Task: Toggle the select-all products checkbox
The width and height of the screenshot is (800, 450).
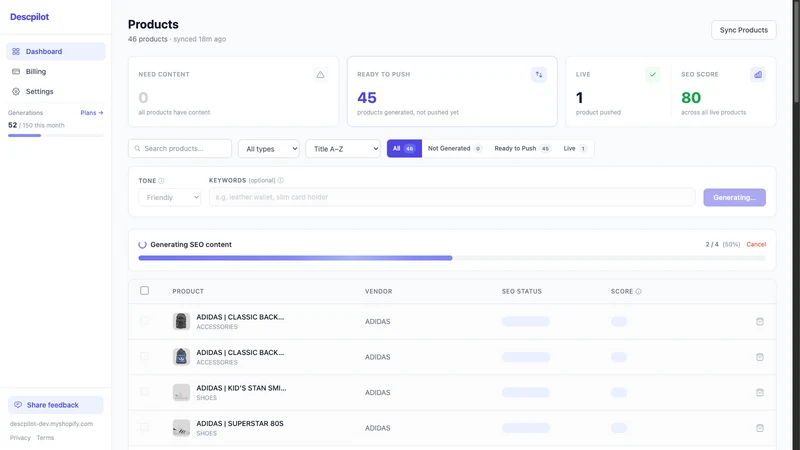Action: coord(144,290)
